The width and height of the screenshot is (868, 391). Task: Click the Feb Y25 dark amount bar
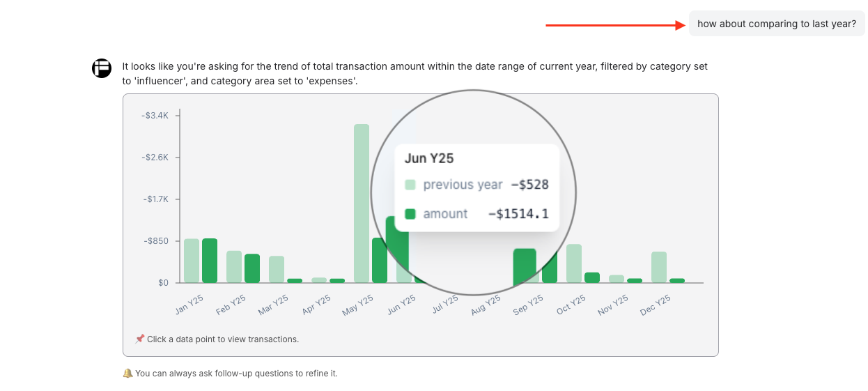tap(252, 268)
